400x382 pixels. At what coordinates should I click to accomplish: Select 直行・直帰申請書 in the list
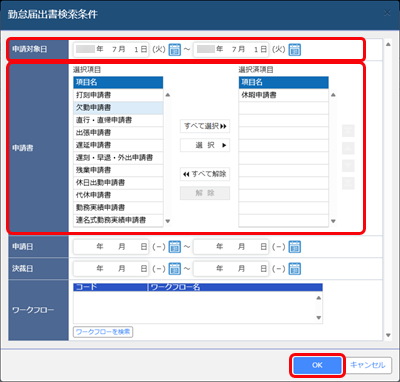coord(118,120)
